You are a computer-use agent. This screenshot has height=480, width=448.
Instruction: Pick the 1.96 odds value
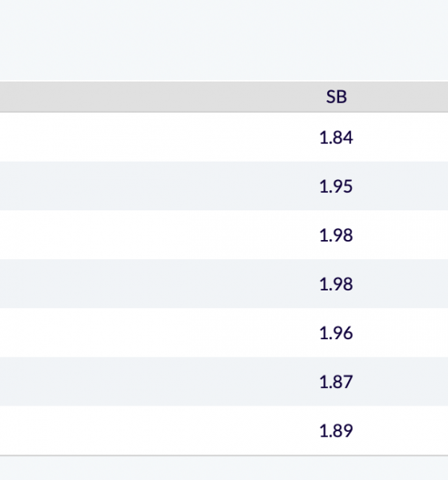(x=336, y=333)
